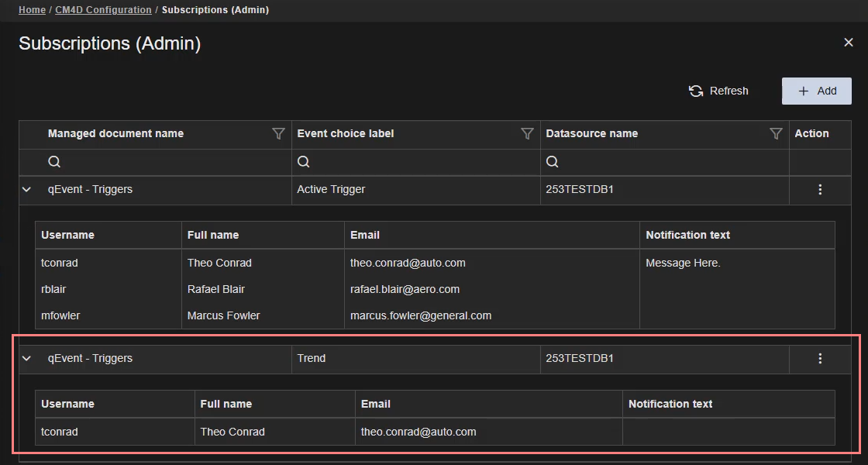Viewport: 868px width, 465px height.
Task: Click the Add subscription button
Action: 817,91
